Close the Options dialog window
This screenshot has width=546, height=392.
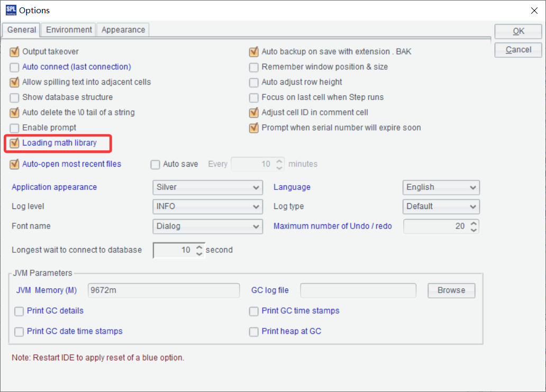pos(533,10)
